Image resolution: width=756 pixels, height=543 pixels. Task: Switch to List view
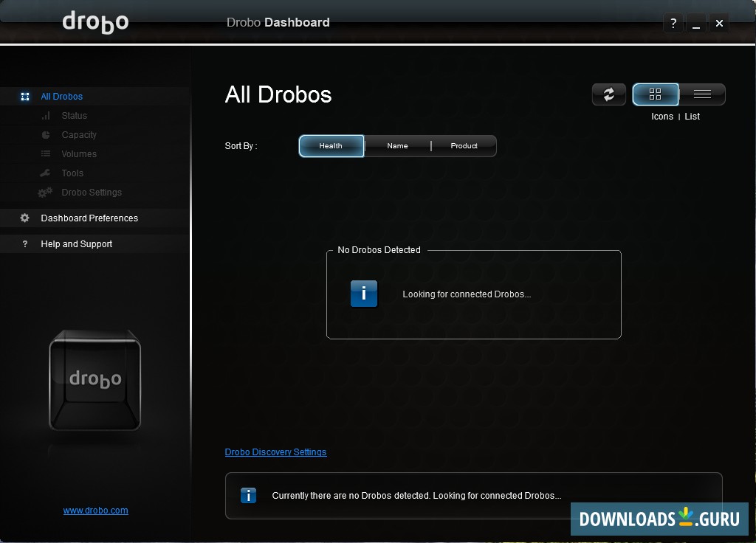coord(702,94)
